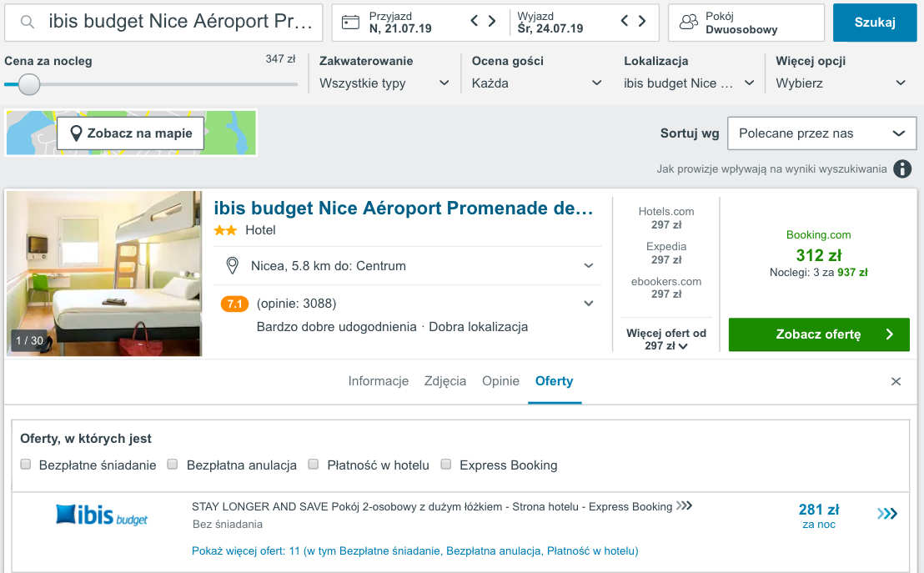The height and width of the screenshot is (573, 924).
Task: Click the guests room type icon
Action: 688,23
